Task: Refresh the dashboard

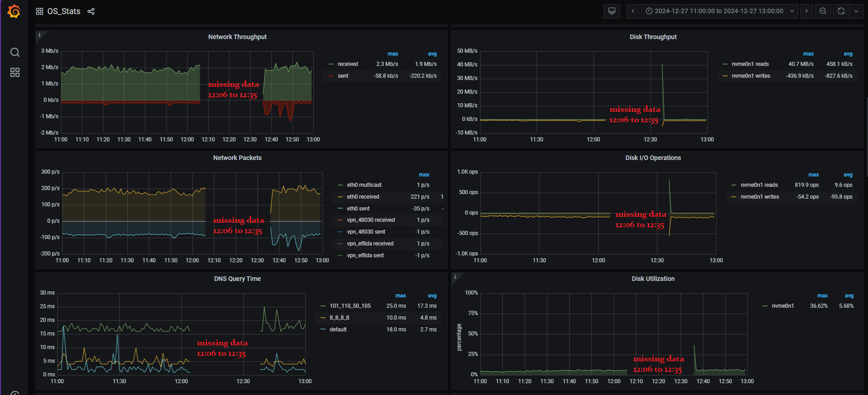Action: (841, 11)
